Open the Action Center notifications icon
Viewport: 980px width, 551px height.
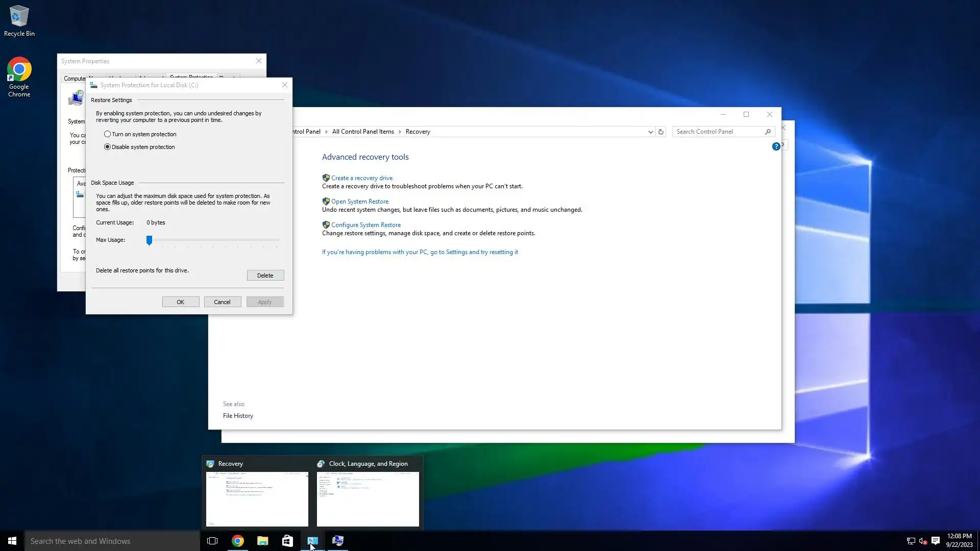click(936, 541)
